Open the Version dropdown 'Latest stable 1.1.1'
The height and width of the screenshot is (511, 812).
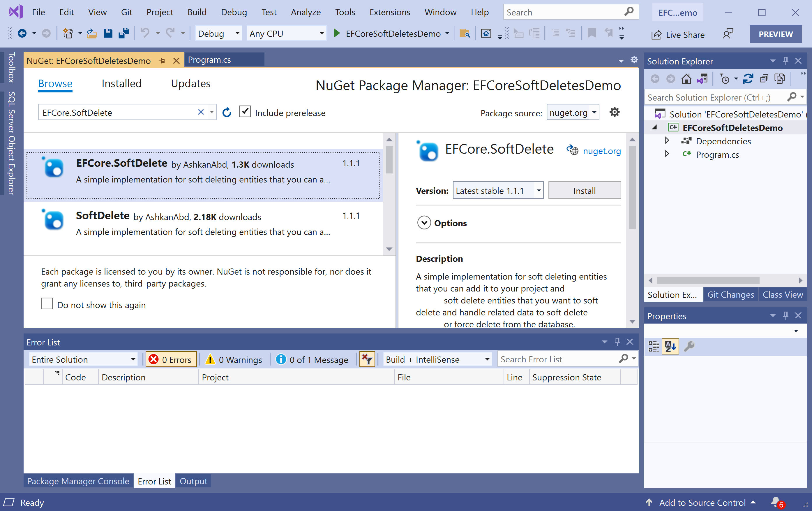point(498,191)
